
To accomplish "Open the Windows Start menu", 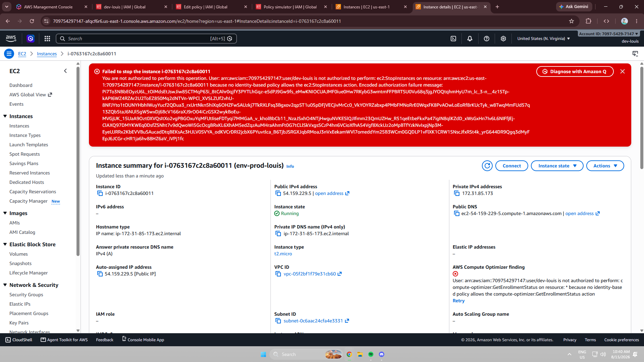I will pyautogui.click(x=263, y=354).
